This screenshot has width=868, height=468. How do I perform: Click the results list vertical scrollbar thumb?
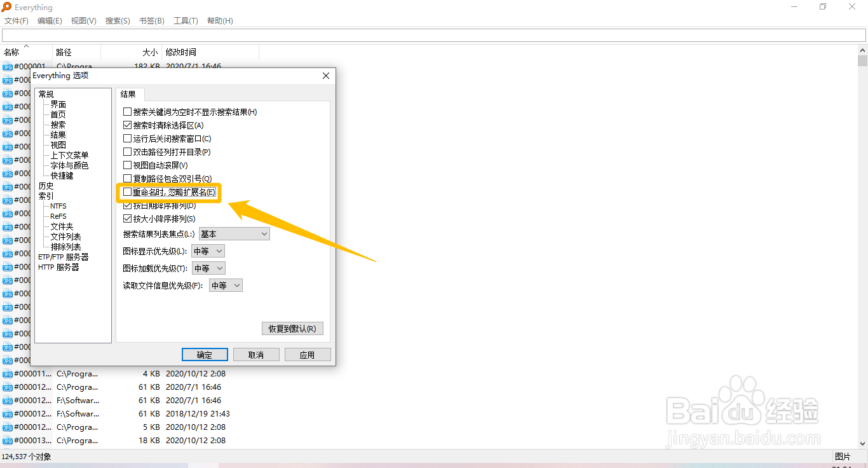(862, 60)
